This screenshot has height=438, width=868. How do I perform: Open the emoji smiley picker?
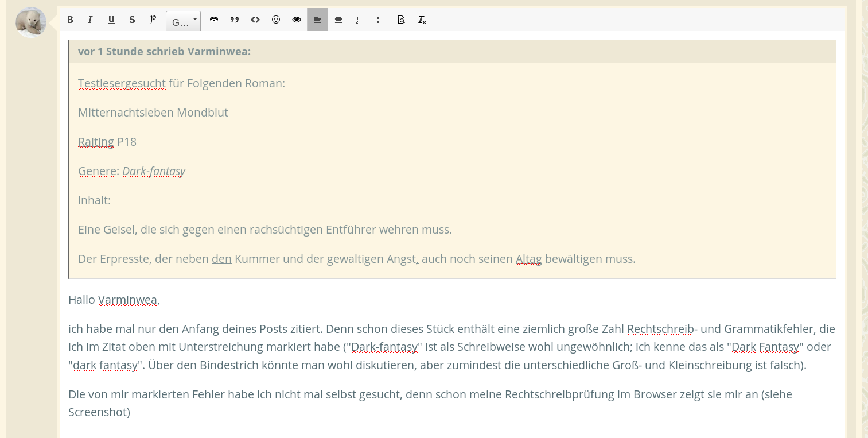pyautogui.click(x=276, y=20)
